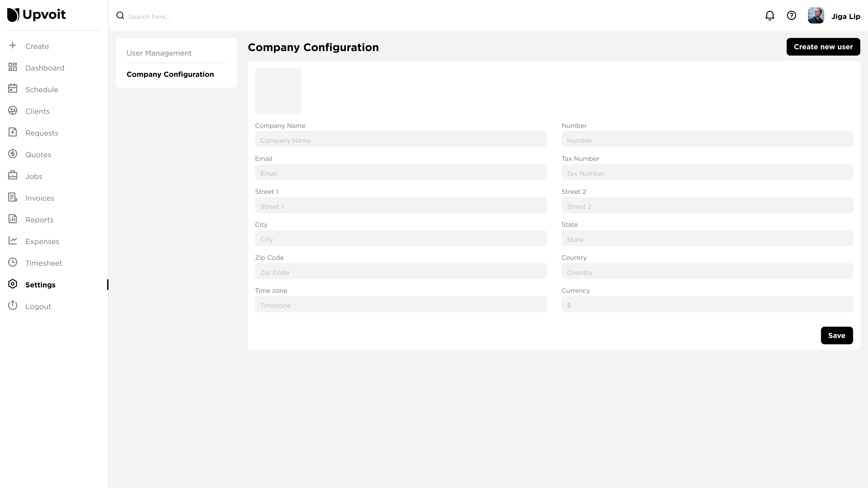Click the search magnifier icon
The width and height of the screenshot is (868, 488).
120,16
